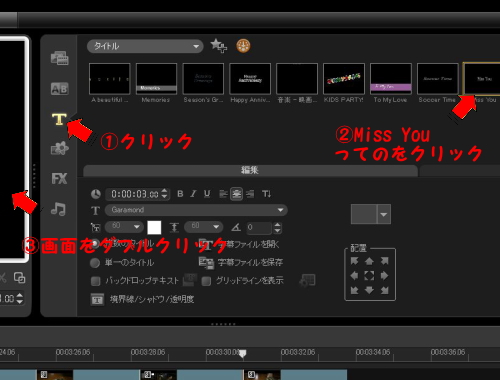Toggle underline text formatting

click(207, 194)
